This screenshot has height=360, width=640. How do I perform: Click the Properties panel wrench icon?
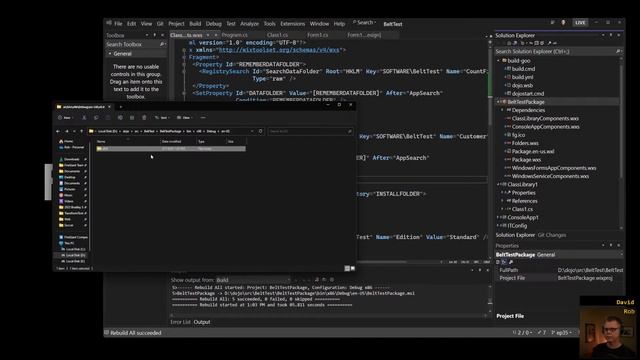(x=511, y=262)
